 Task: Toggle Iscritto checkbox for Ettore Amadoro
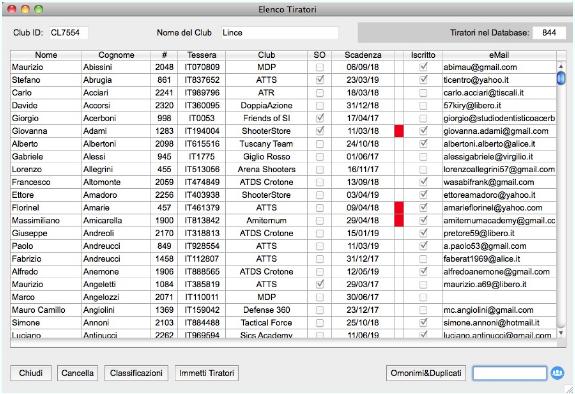pos(424,194)
